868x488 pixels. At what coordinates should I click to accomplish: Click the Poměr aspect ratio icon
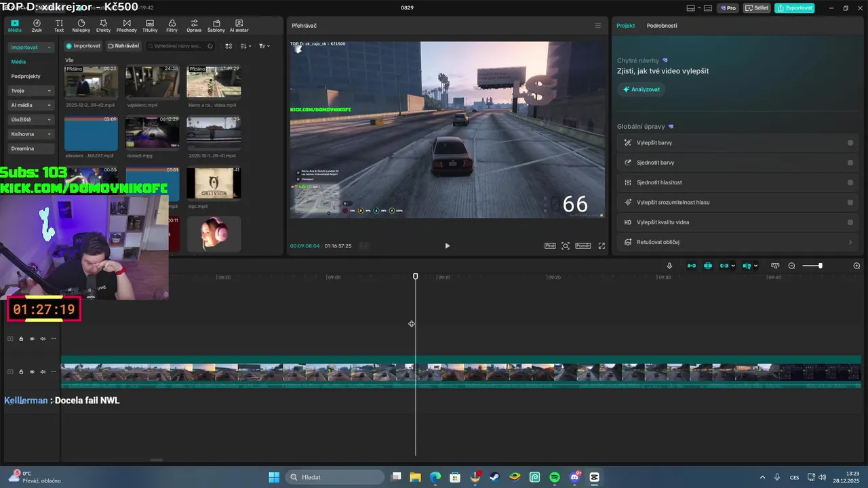tap(583, 246)
